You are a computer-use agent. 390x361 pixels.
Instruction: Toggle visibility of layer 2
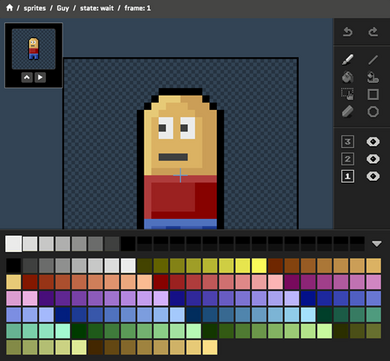pyautogui.click(x=373, y=159)
